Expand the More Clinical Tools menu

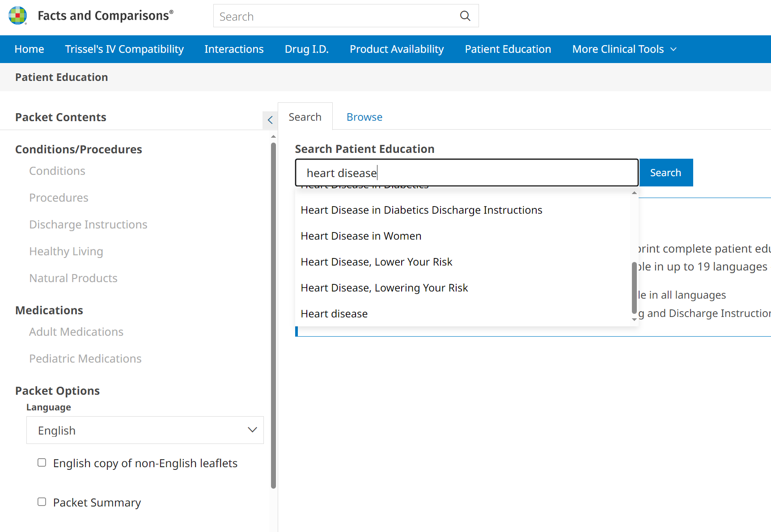pyautogui.click(x=624, y=49)
